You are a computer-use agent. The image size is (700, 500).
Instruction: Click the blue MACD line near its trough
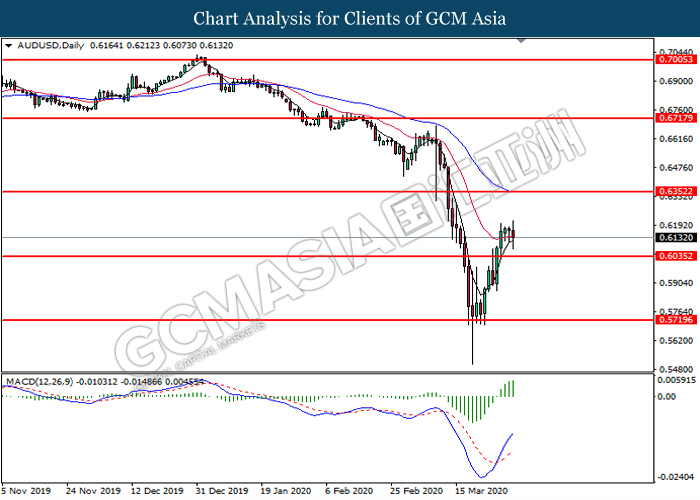[x=481, y=476]
